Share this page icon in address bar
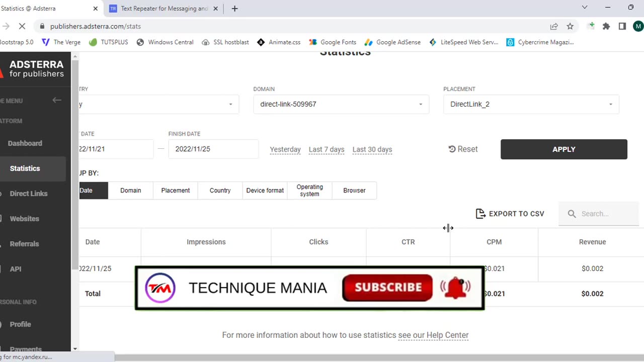Viewport: 644px width, 362px height. pyautogui.click(x=554, y=26)
